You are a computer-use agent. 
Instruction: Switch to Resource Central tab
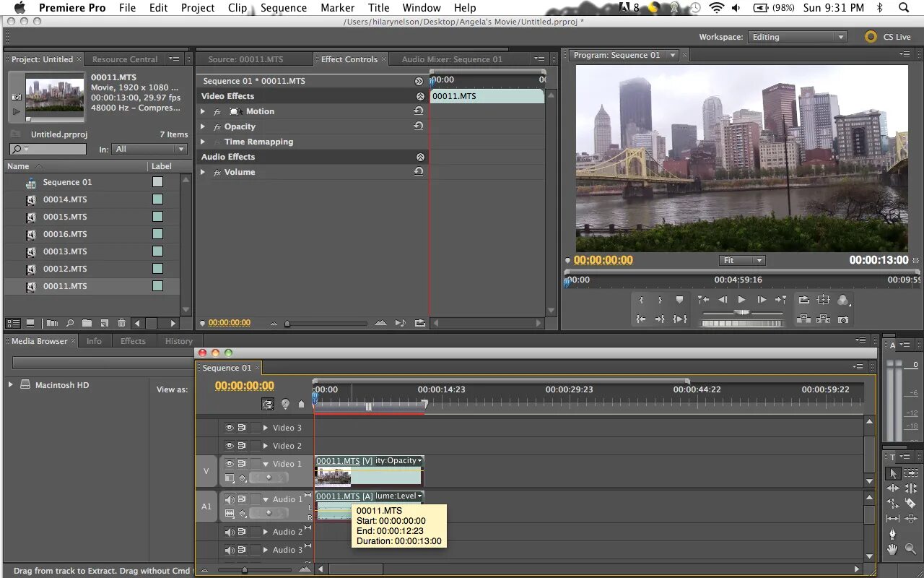click(x=125, y=59)
